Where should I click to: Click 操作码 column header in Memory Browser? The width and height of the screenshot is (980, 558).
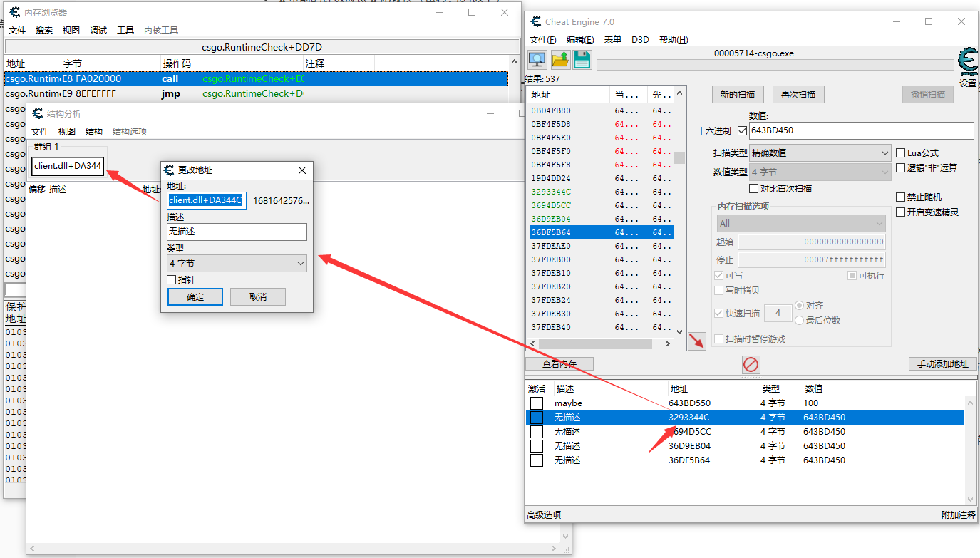coord(232,63)
